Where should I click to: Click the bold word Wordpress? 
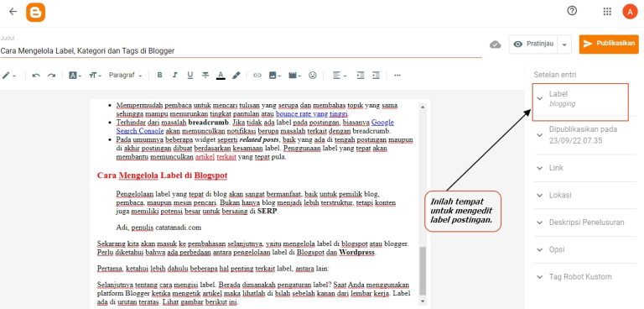tap(356, 252)
